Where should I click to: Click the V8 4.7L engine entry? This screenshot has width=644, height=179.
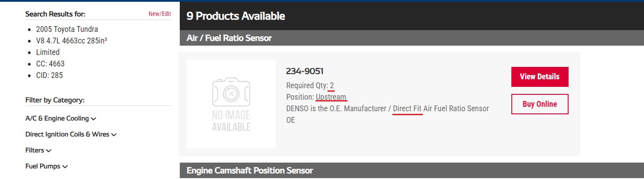tap(72, 41)
